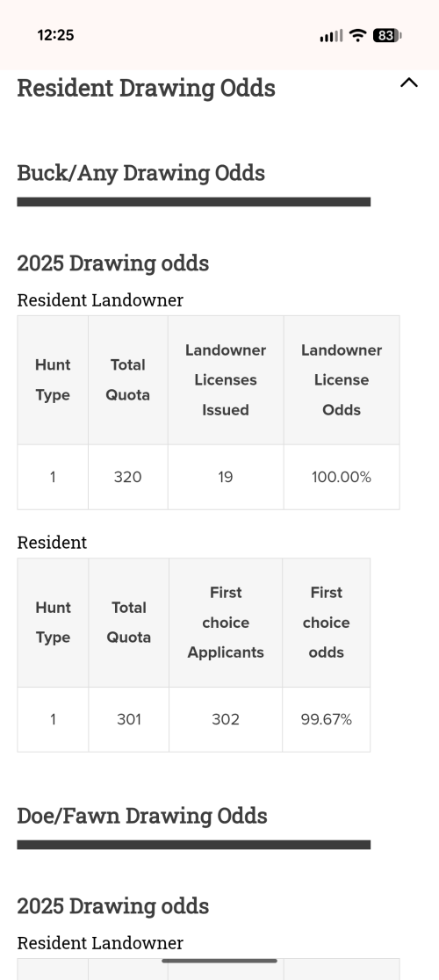Tap the Landowner License Odds column header

coord(342,380)
